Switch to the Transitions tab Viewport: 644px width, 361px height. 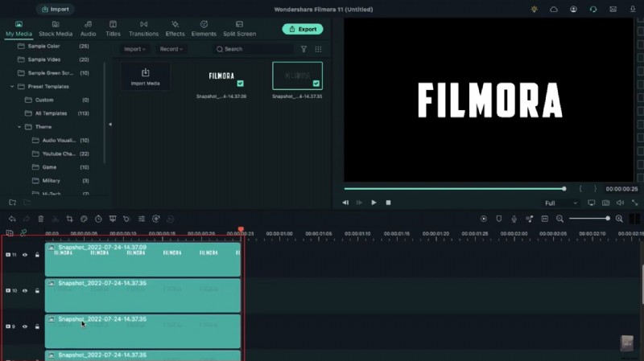[x=143, y=29]
